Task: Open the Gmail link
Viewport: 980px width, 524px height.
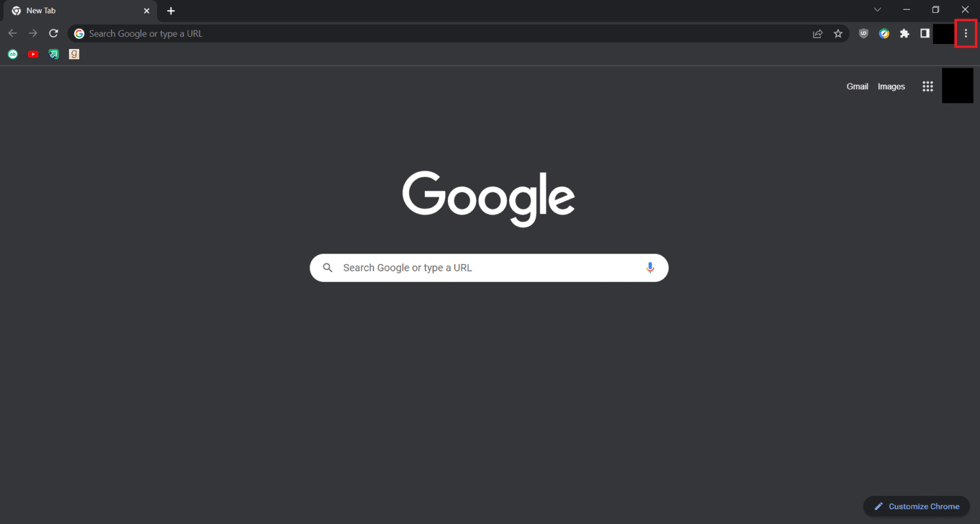Action: [x=857, y=87]
